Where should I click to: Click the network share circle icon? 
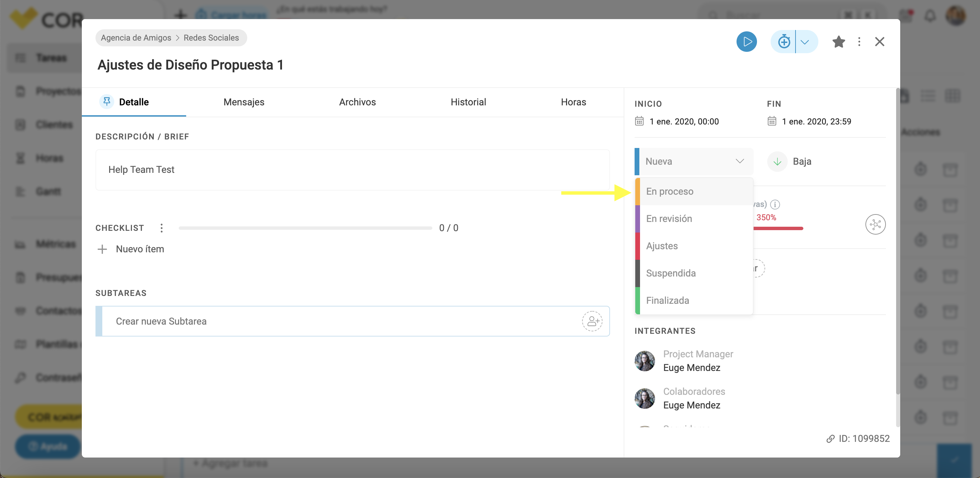tap(875, 224)
